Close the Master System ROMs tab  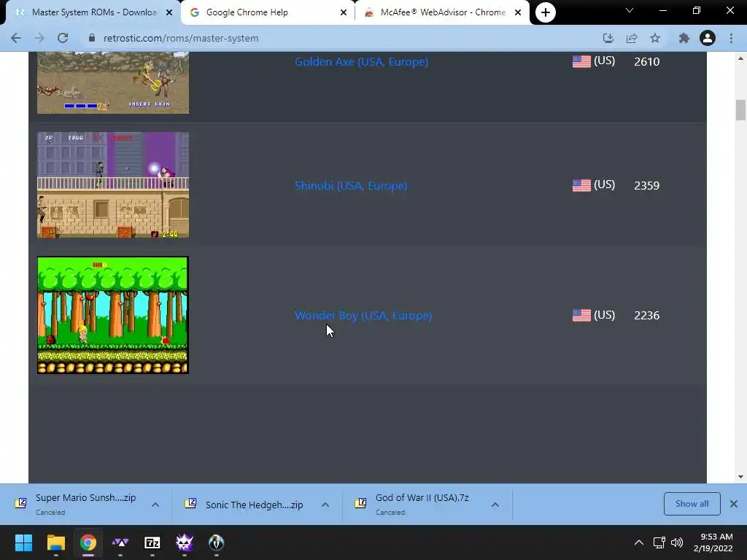pos(169,12)
